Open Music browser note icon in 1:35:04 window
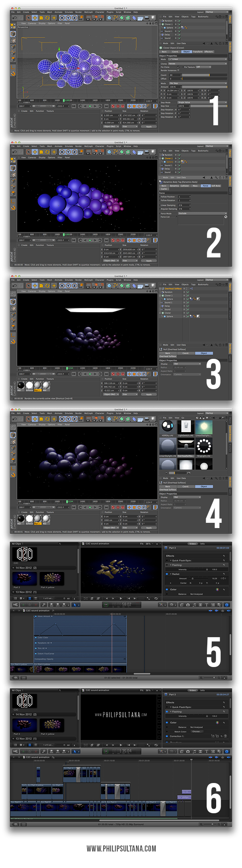 tap(194, 751)
